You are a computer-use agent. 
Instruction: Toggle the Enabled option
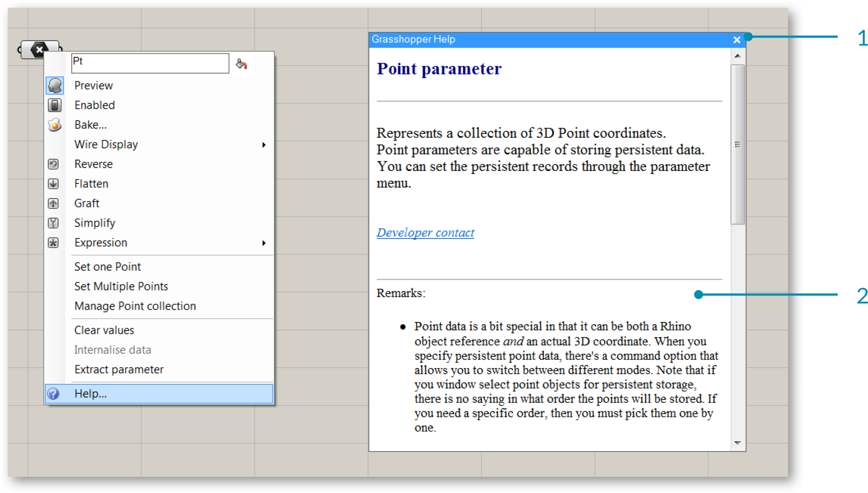pyautogui.click(x=95, y=105)
